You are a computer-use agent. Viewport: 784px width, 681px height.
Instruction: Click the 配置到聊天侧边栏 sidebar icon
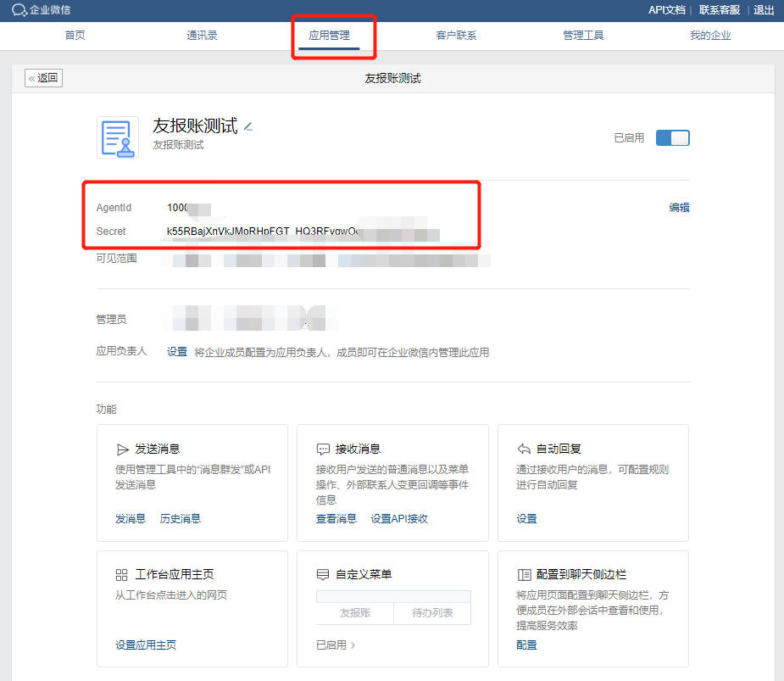coord(524,575)
